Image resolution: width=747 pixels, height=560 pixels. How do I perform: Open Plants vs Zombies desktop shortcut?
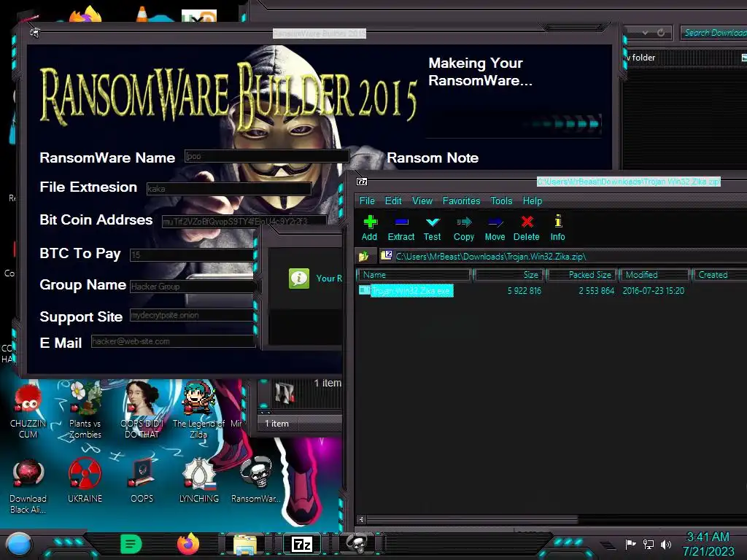click(x=85, y=411)
